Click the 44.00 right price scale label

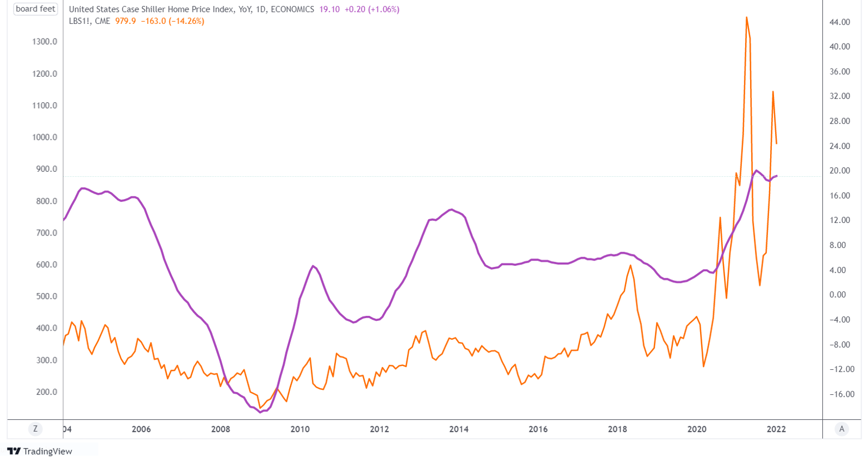(x=840, y=22)
